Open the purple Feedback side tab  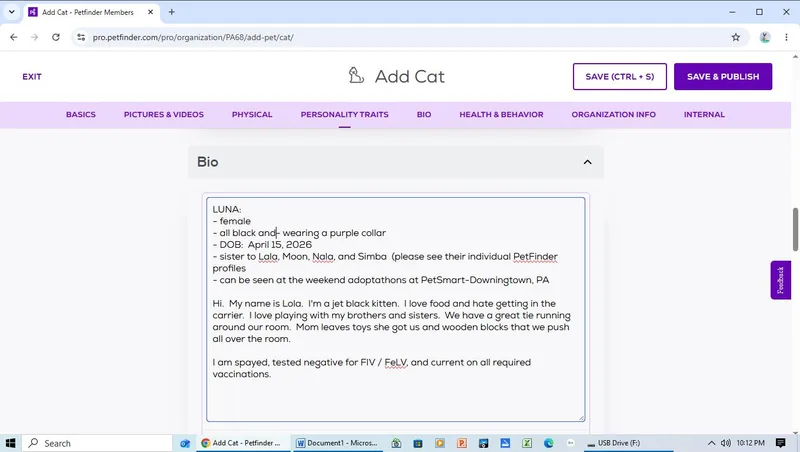(x=780, y=280)
